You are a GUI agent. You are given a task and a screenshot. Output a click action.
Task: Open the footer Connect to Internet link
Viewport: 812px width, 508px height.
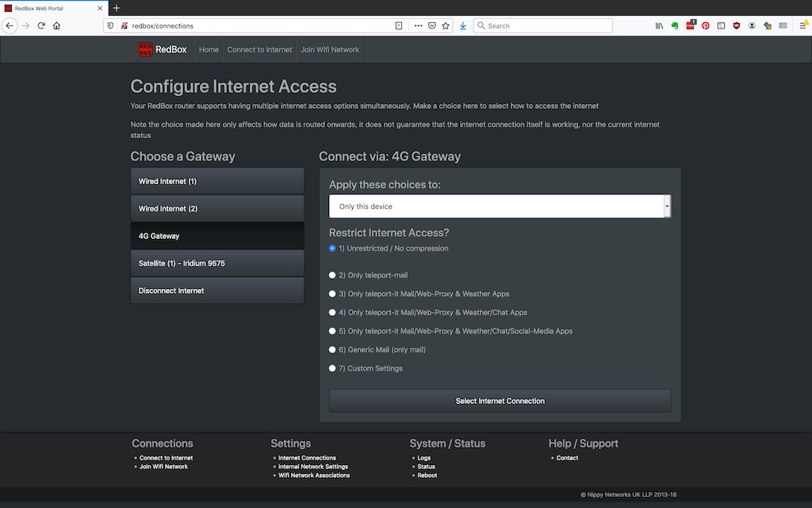click(x=167, y=458)
